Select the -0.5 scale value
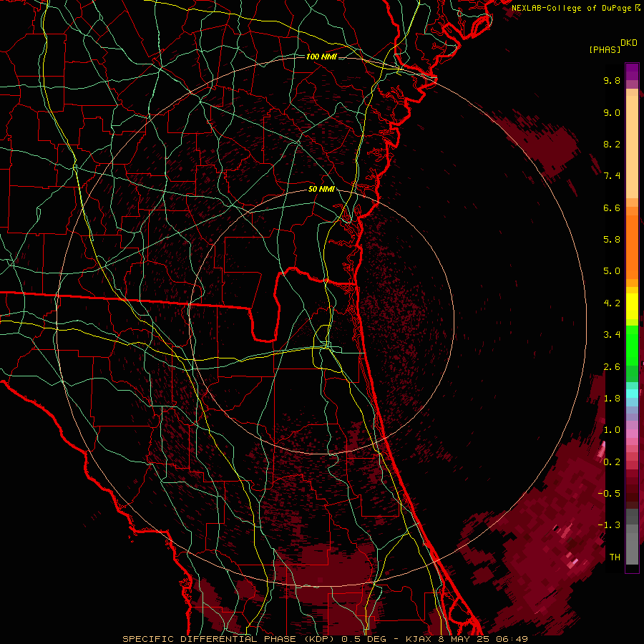Image resolution: width=644 pixels, height=644 pixels. tap(609, 494)
